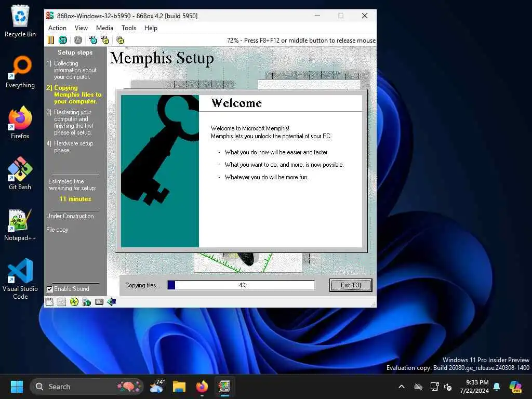Click the black key illustration in Welcome dialog
Image resolution: width=532 pixels, height=399 pixels.
[x=160, y=151]
